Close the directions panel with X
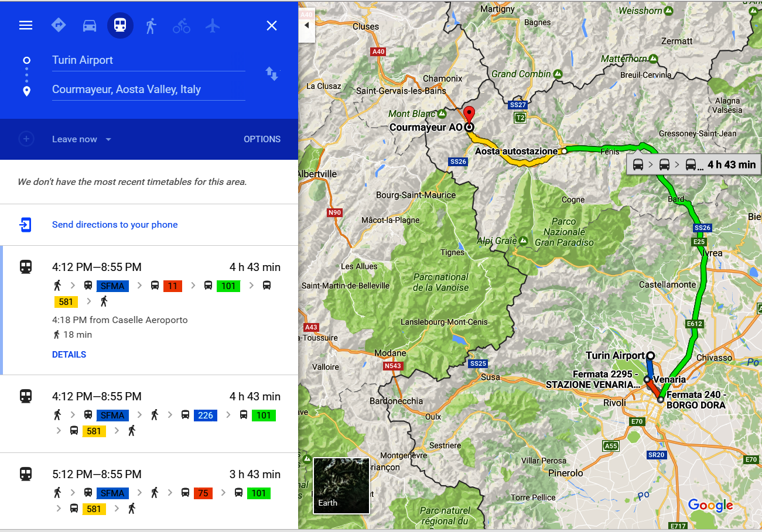The width and height of the screenshot is (762, 532). click(272, 25)
